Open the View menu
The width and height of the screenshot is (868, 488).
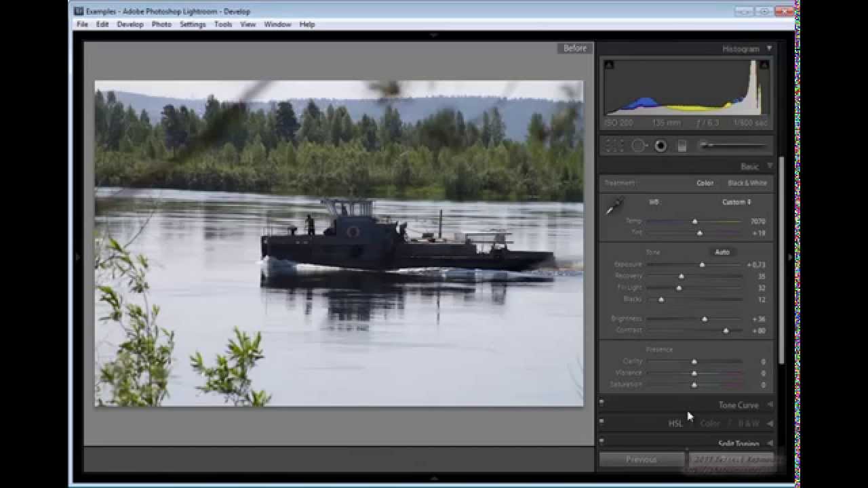[248, 24]
